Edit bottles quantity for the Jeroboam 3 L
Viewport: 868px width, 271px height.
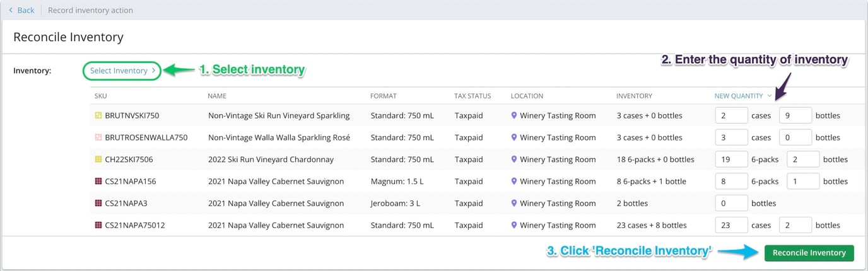tap(731, 204)
